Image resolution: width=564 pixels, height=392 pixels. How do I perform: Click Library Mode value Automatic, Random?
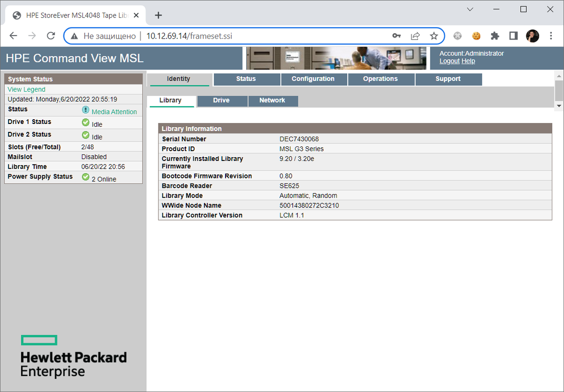click(308, 196)
